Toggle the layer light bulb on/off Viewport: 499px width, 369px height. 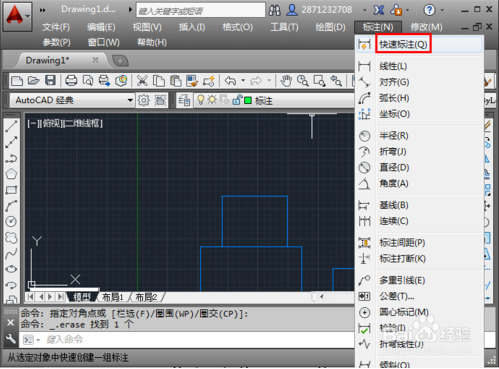pyautogui.click(x=201, y=100)
